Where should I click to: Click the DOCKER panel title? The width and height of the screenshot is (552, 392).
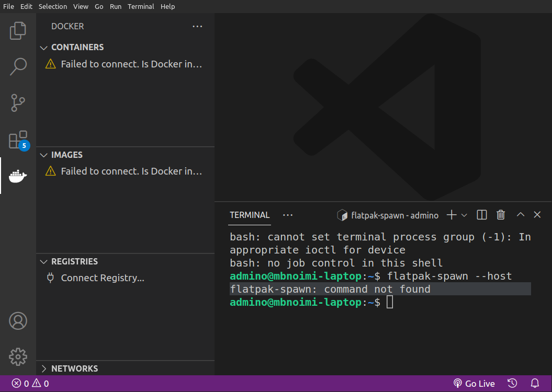[67, 26]
